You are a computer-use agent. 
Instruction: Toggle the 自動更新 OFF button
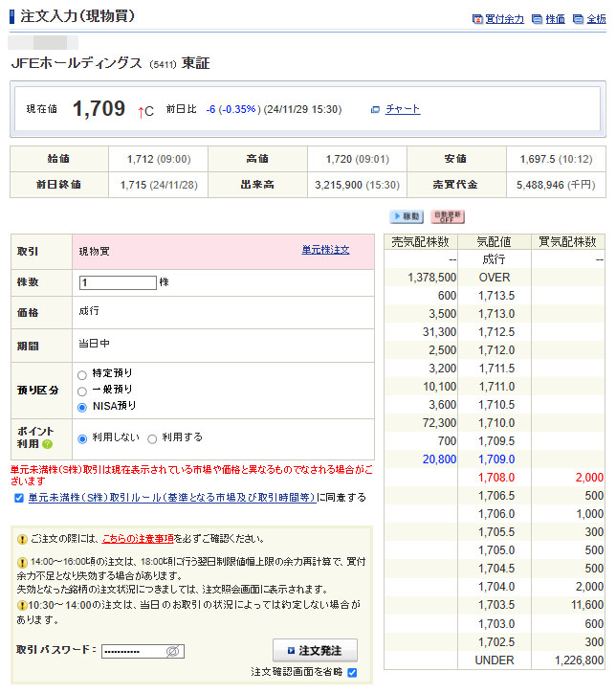click(447, 217)
